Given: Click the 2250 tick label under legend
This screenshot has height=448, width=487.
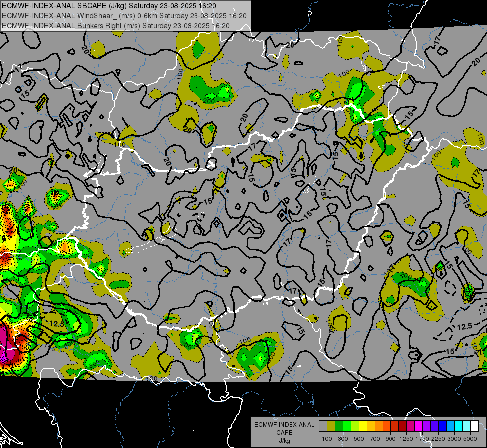Looking at the screenshot, I should point(438,439).
